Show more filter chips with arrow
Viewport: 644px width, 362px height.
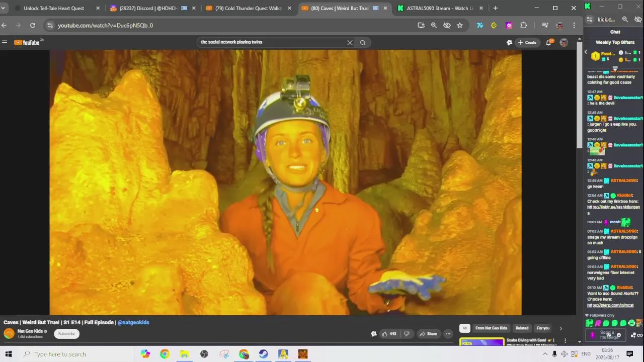560,328
